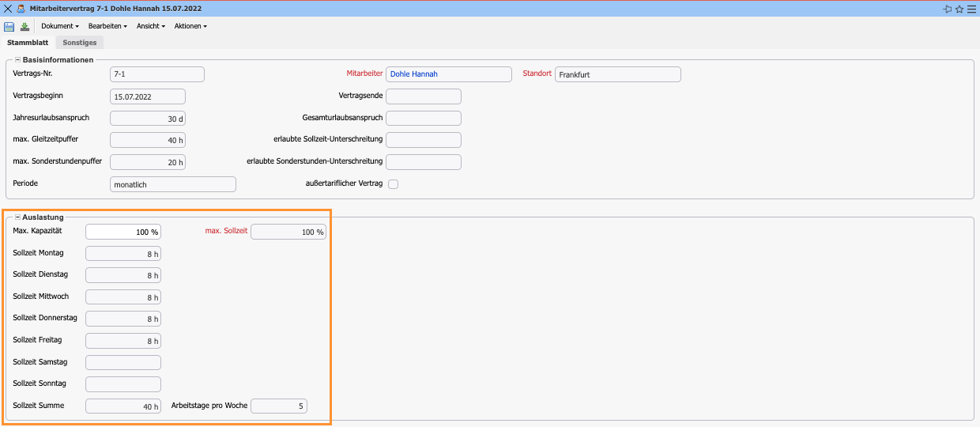Mark as favorite with the star icon
This screenshot has width=980, height=427.
click(x=959, y=9)
